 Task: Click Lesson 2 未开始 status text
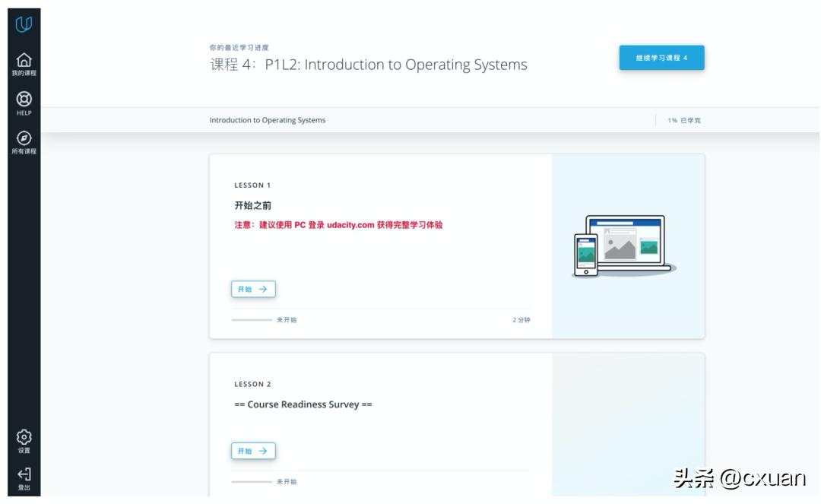287,481
